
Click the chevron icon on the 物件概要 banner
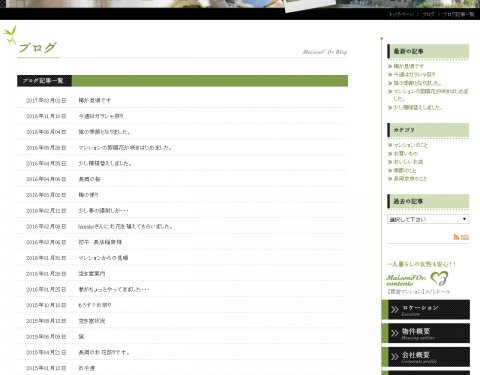[x=395, y=333]
